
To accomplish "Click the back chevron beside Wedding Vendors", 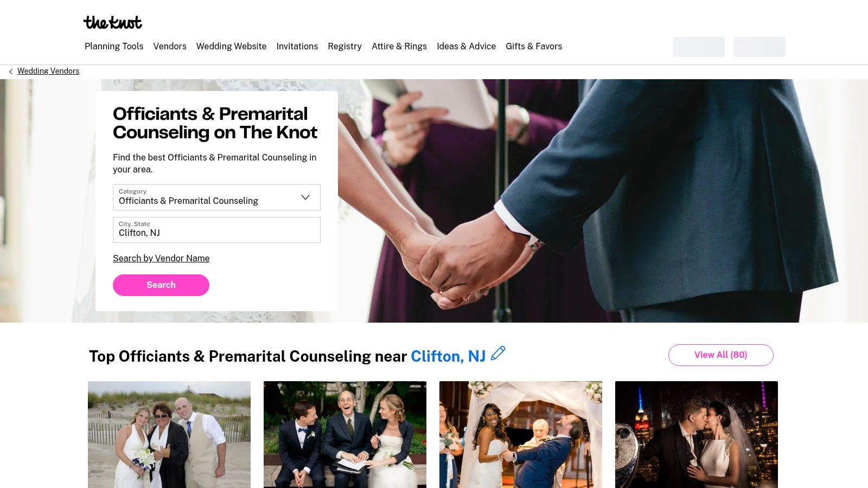I will tap(11, 72).
